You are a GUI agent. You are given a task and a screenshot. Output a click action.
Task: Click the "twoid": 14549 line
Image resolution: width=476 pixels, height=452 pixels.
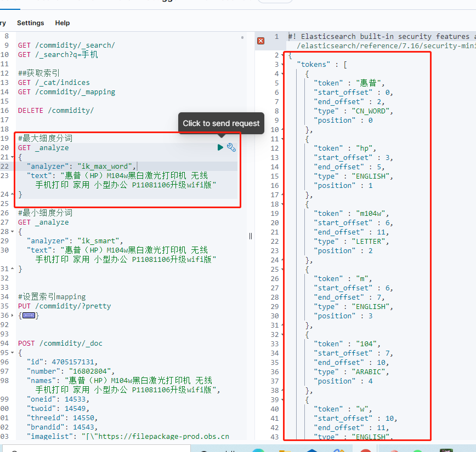[x=58, y=409]
